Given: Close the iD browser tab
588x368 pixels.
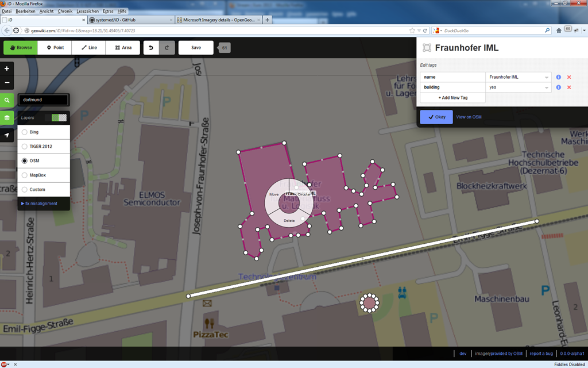Looking at the screenshot, I should click(83, 20).
